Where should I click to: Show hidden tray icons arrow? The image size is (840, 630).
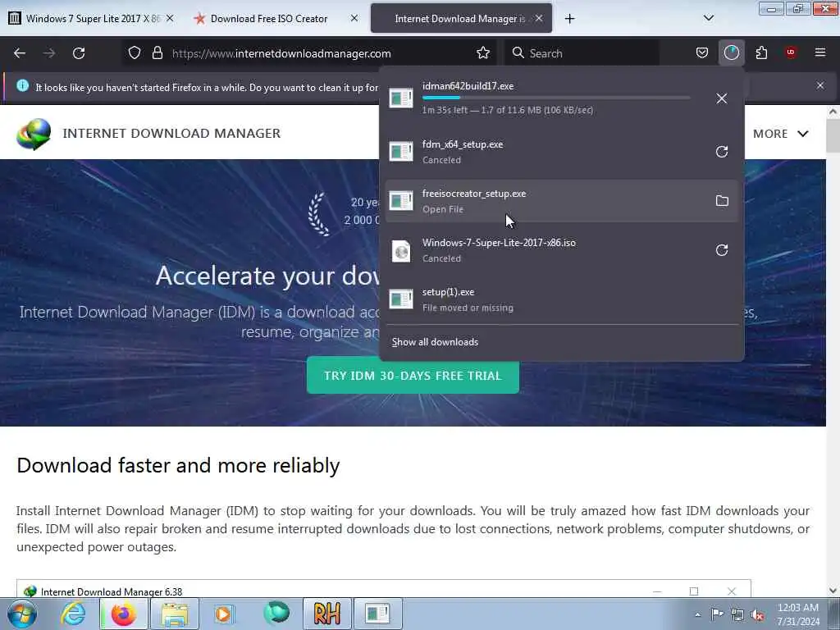point(697,614)
